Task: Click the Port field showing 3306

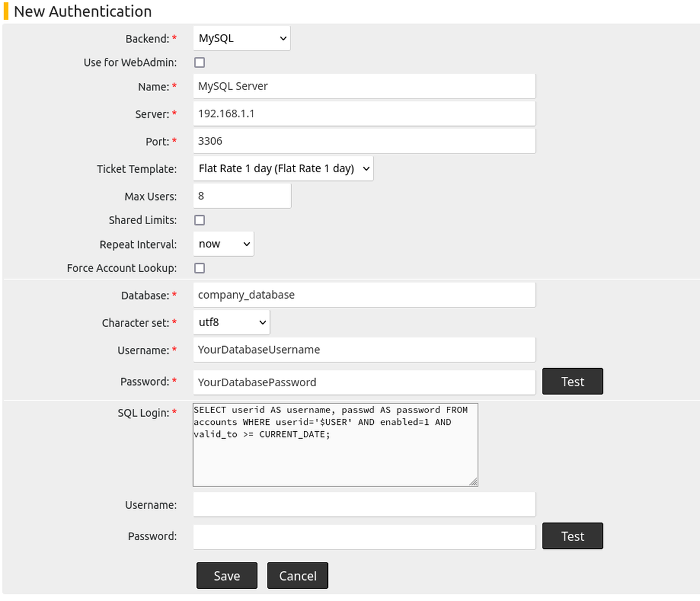Action: click(364, 141)
